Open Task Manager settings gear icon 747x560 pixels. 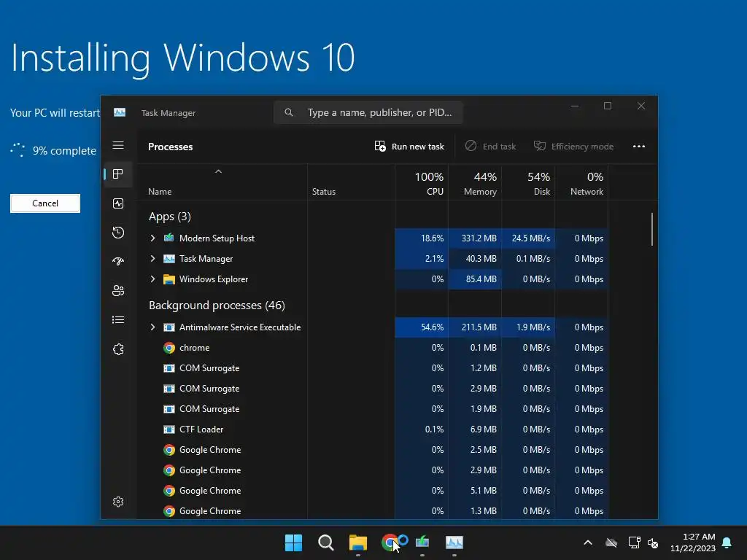click(x=118, y=502)
